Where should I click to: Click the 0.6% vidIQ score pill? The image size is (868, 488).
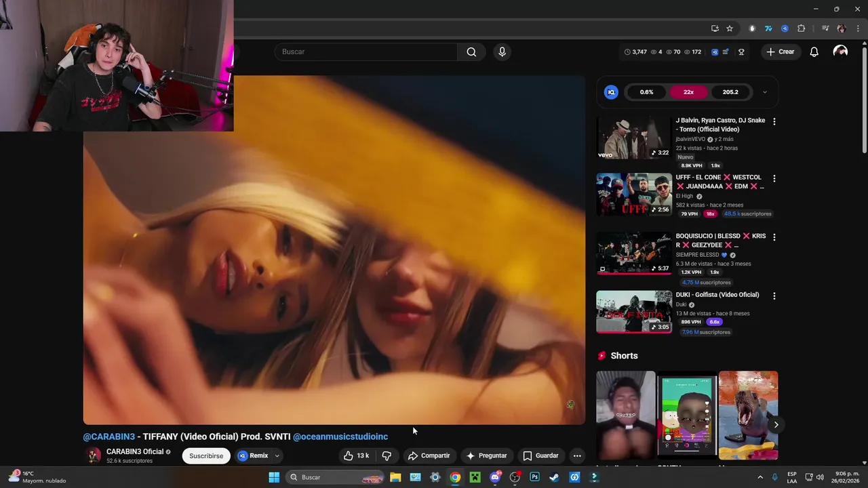[x=647, y=92]
